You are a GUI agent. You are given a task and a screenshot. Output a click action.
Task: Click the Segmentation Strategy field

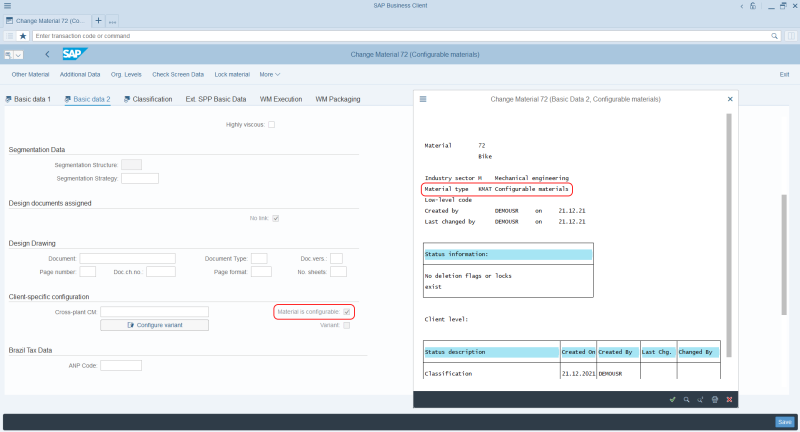(140, 179)
